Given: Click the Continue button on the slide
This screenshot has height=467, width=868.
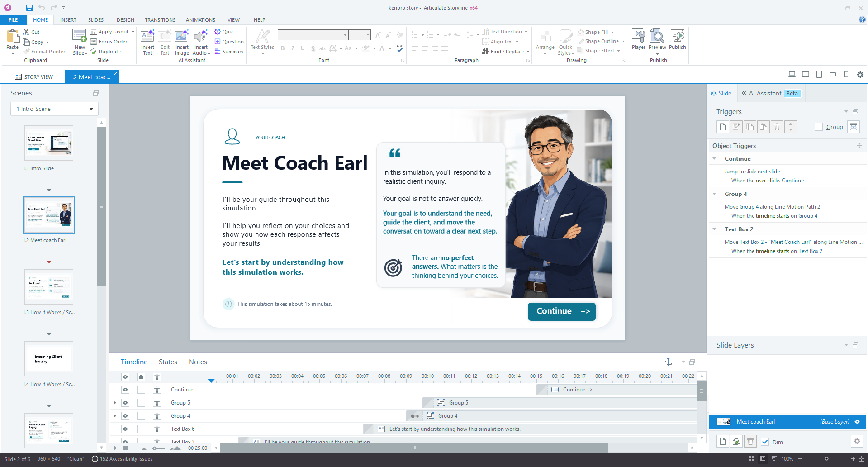Looking at the screenshot, I should [562, 311].
